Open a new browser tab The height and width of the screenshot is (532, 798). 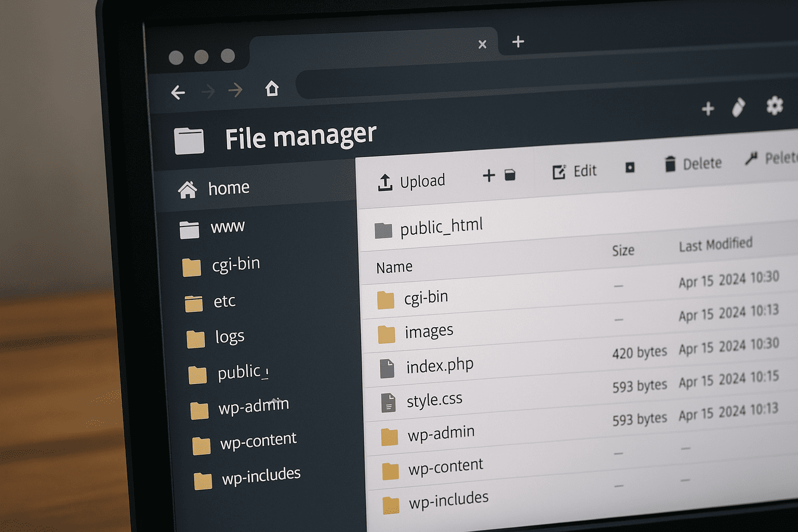(518, 42)
